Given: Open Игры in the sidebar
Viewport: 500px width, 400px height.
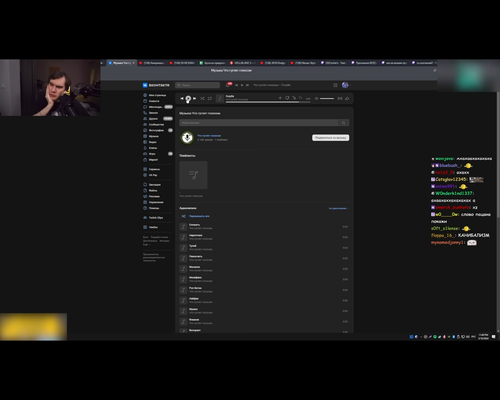Looking at the screenshot, I should click(x=157, y=154).
